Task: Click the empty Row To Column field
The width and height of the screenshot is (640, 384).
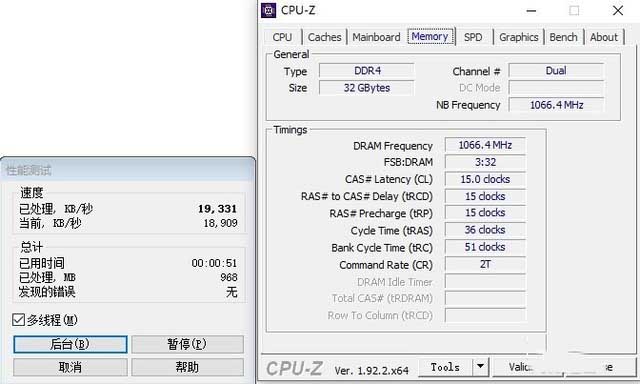Action: point(485,315)
